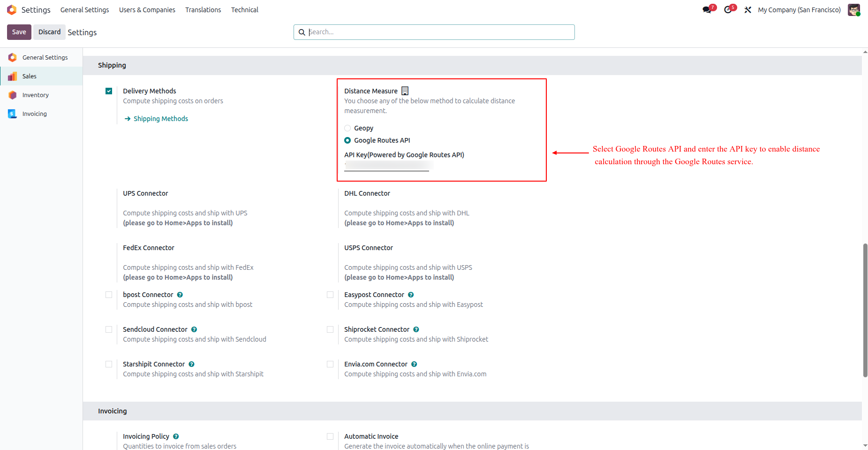Click help icon beside bpost Connector
This screenshot has width=868, height=450.
[x=180, y=295]
